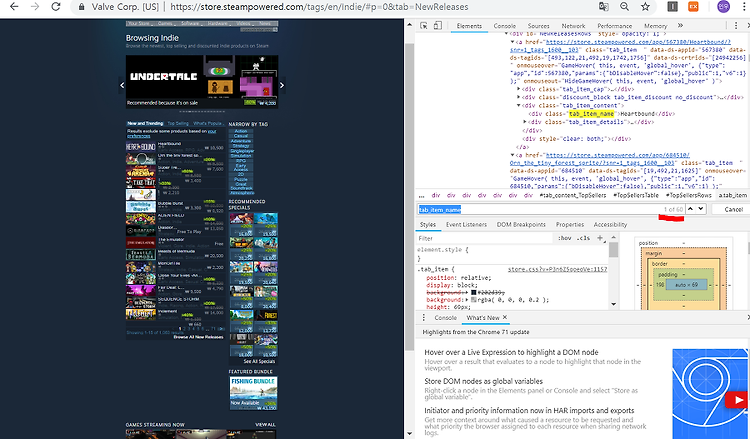This screenshot has height=439, width=750.
Task: Open the drawer three-dot menu
Action: (x=423, y=318)
